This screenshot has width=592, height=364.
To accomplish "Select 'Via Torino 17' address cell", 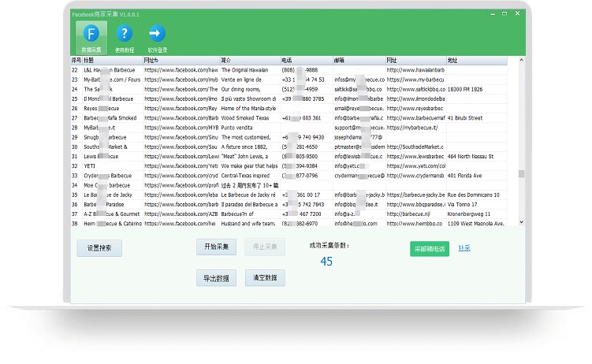I will [477, 204].
